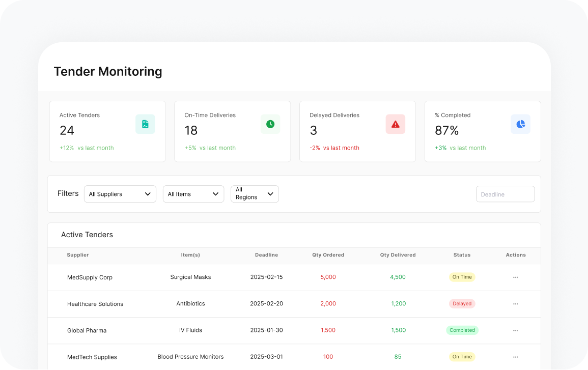Click the Deadline filter input field
This screenshot has width=588, height=370.
[505, 194]
